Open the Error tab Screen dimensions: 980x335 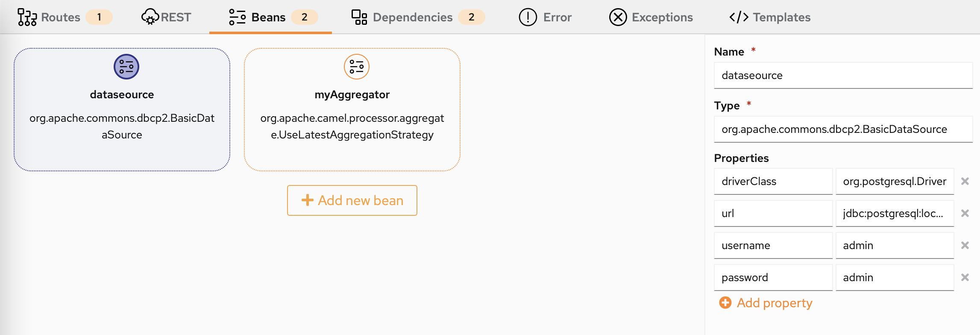[545, 18]
